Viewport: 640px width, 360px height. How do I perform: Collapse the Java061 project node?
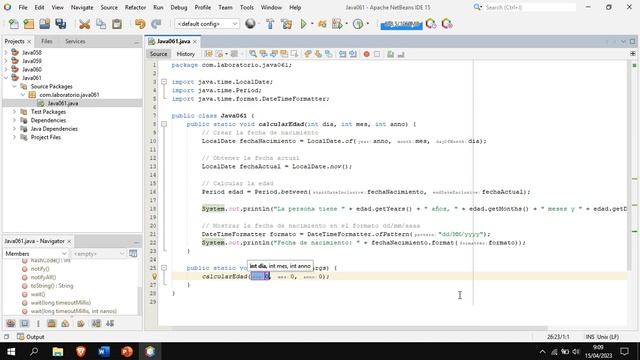[6, 78]
